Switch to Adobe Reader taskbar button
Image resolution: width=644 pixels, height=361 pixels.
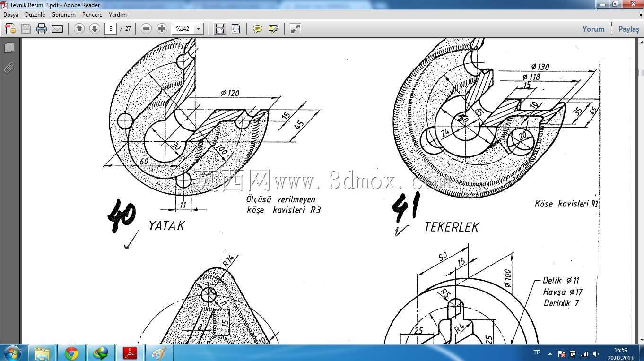130,353
